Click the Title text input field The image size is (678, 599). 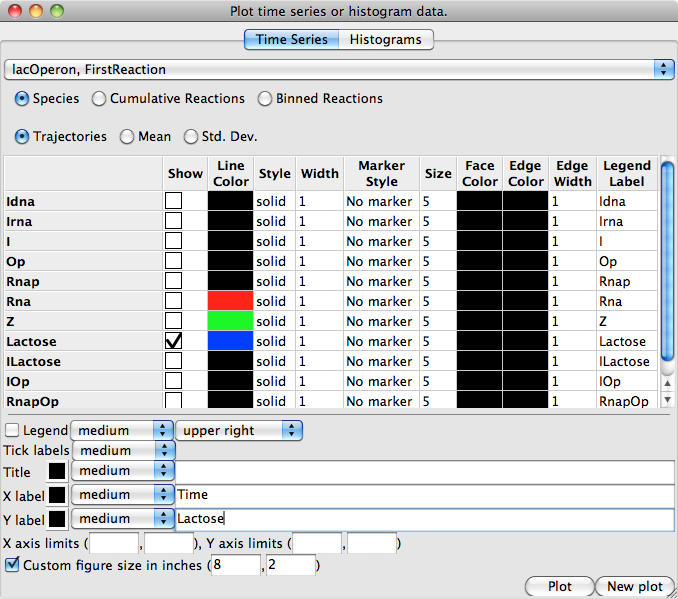pos(424,471)
